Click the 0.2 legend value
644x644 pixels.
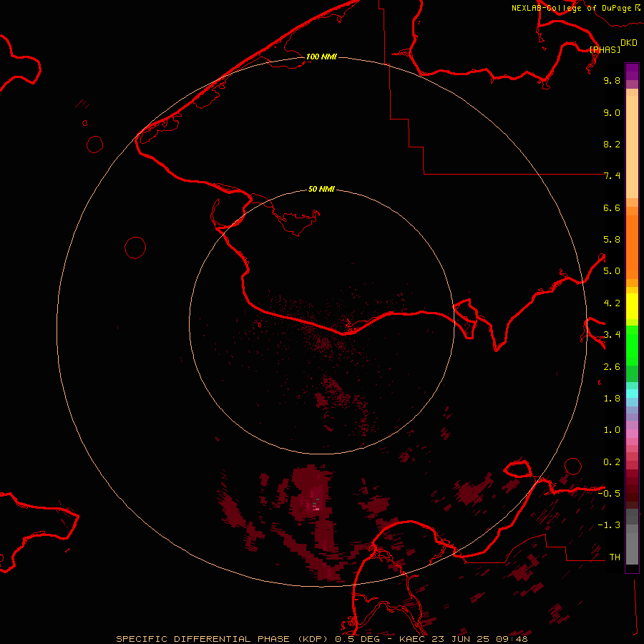612,462
